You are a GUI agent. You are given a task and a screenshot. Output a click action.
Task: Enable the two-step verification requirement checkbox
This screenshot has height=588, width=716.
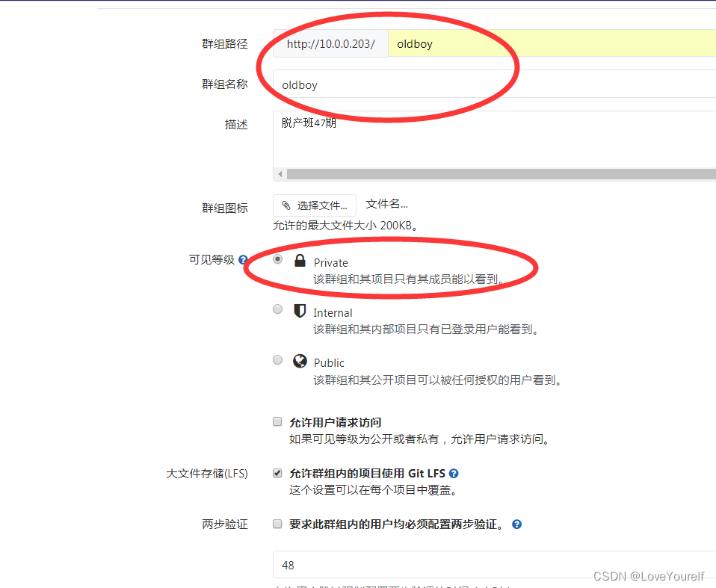[x=277, y=524]
